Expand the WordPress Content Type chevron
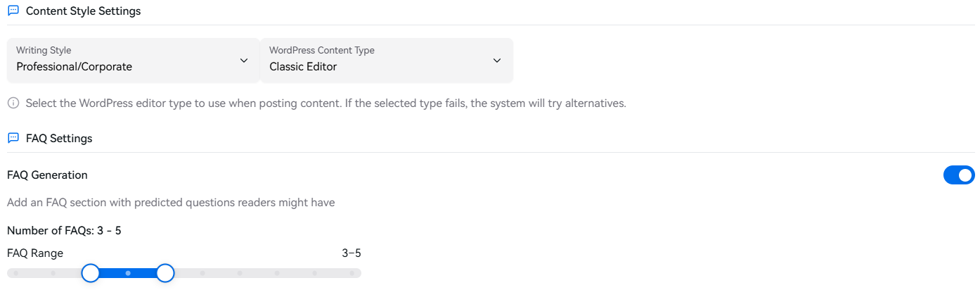The image size is (980, 290). coord(497,61)
